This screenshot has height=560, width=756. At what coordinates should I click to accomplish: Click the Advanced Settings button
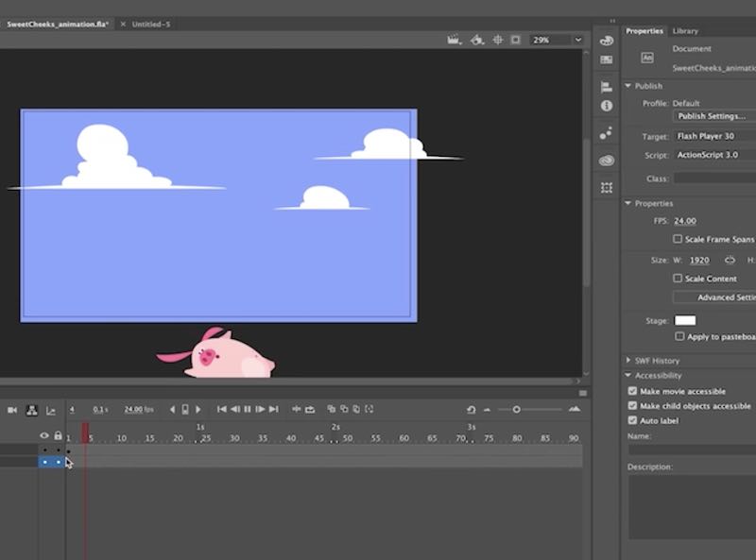click(714, 297)
